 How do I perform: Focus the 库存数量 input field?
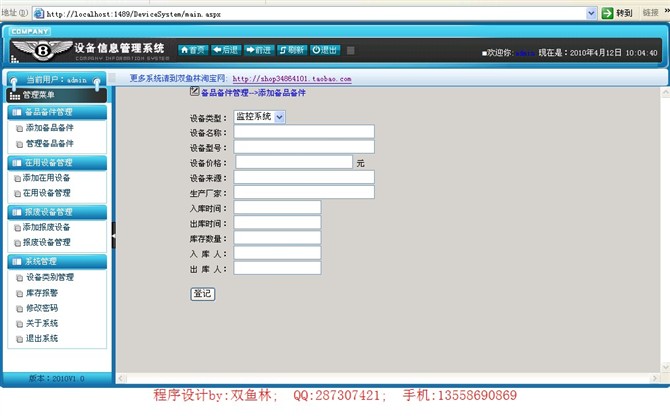point(277,237)
